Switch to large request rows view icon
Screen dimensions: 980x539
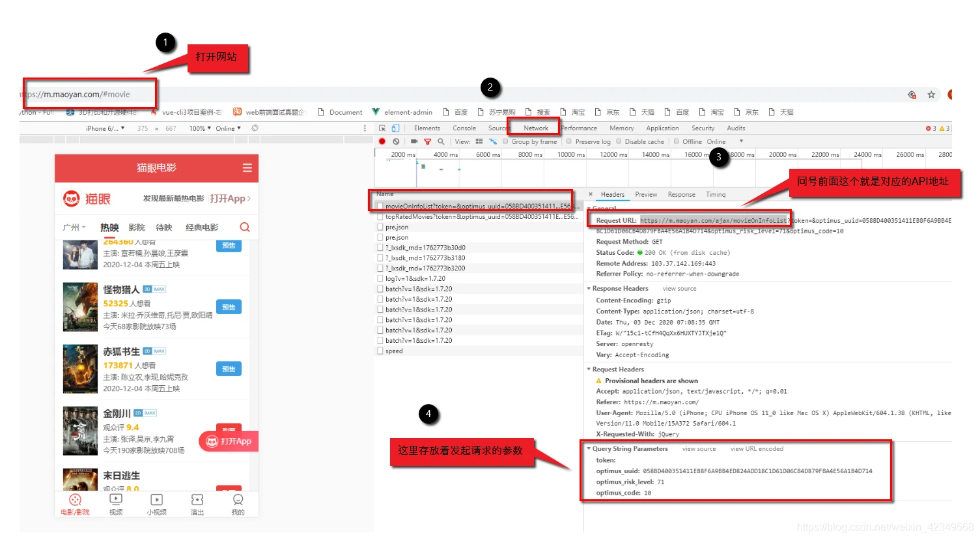[x=479, y=141]
